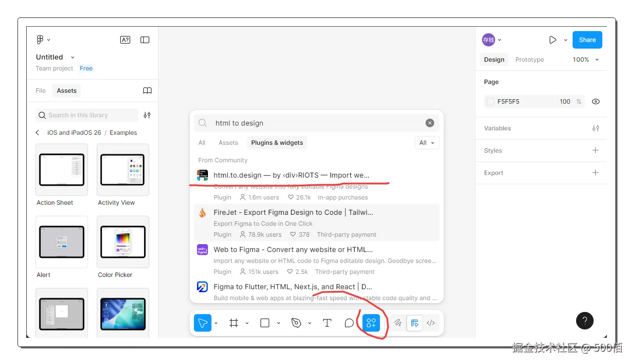
Task: Open the Pen tool options chevron
Action: [x=309, y=323]
